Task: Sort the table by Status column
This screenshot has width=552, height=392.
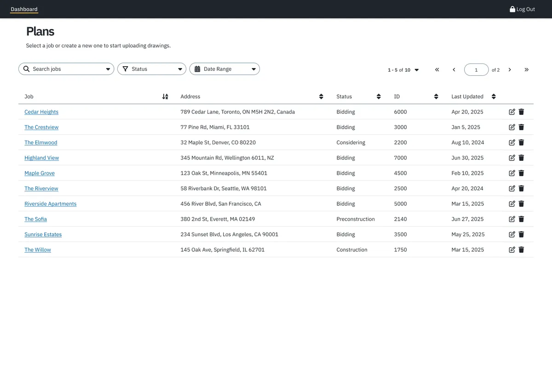Action: [379, 97]
